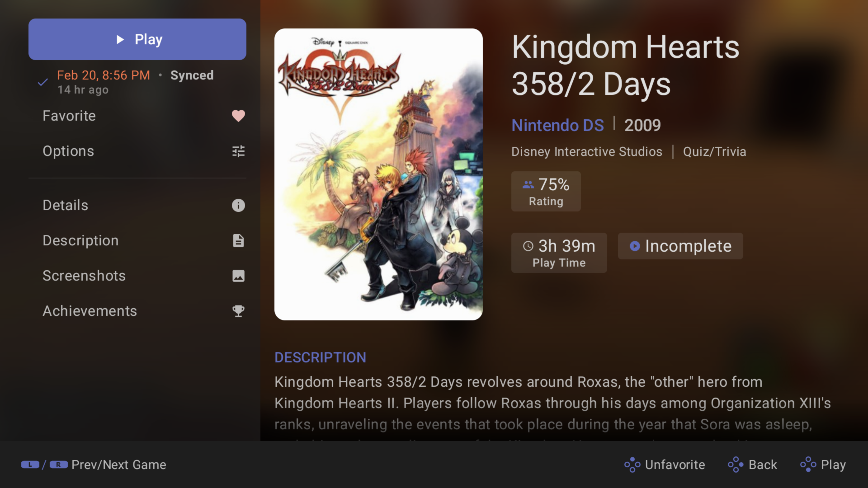The width and height of the screenshot is (868, 488).
Task: Open the Options sliders icon
Action: point(238,151)
